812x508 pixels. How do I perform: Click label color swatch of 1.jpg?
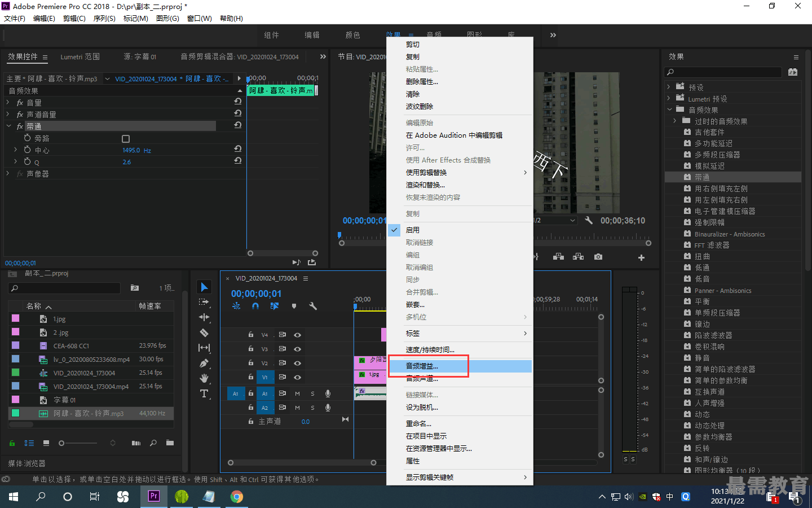click(16, 319)
